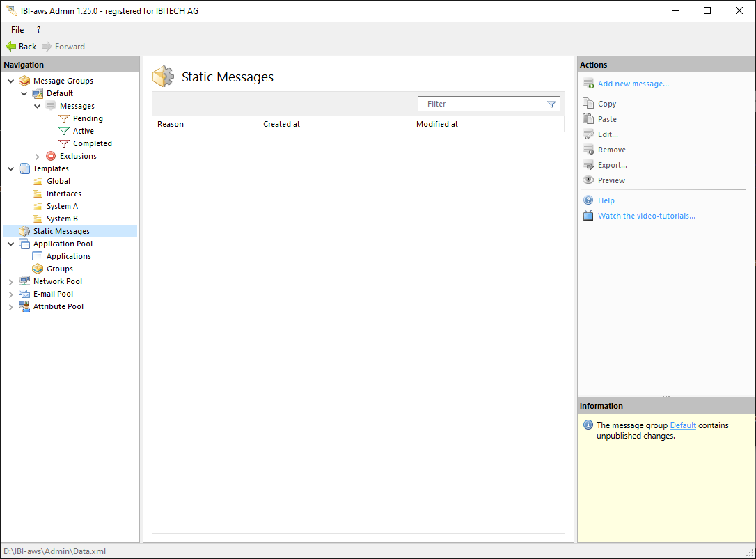Open the Default message group link

(682, 425)
